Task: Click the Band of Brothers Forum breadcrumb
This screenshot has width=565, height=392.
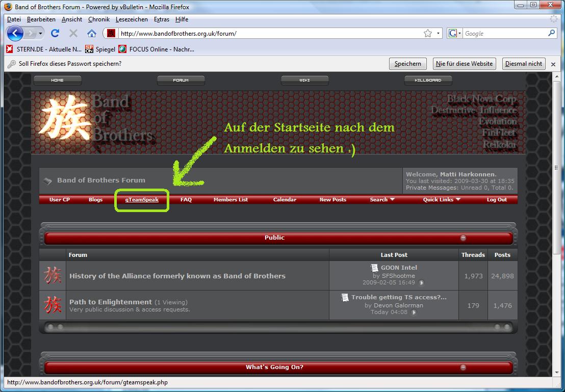Action: coord(101,180)
